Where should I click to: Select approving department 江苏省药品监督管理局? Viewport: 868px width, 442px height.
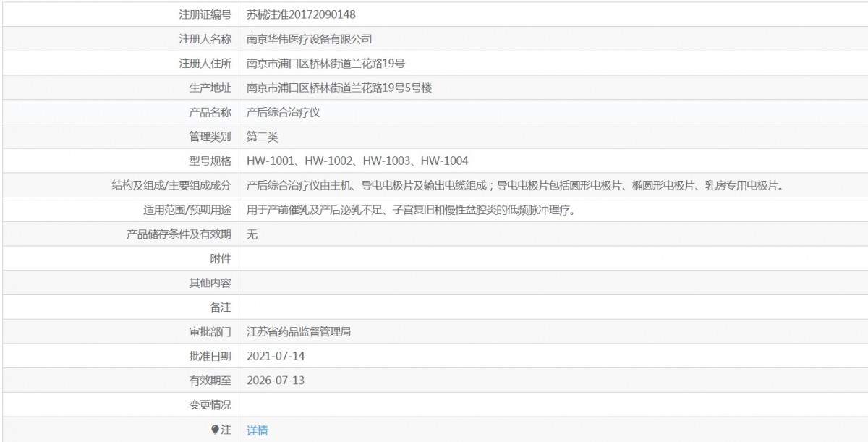(x=299, y=332)
